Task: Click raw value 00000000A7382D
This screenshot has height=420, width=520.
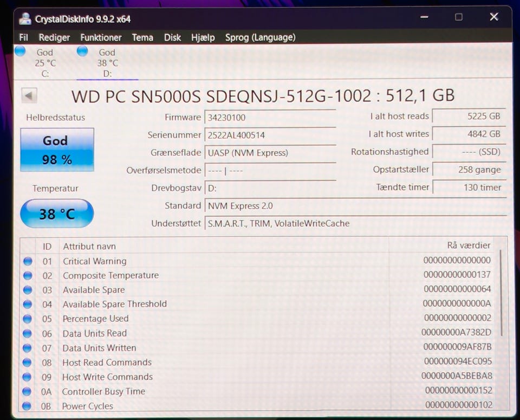Action: coord(456,332)
